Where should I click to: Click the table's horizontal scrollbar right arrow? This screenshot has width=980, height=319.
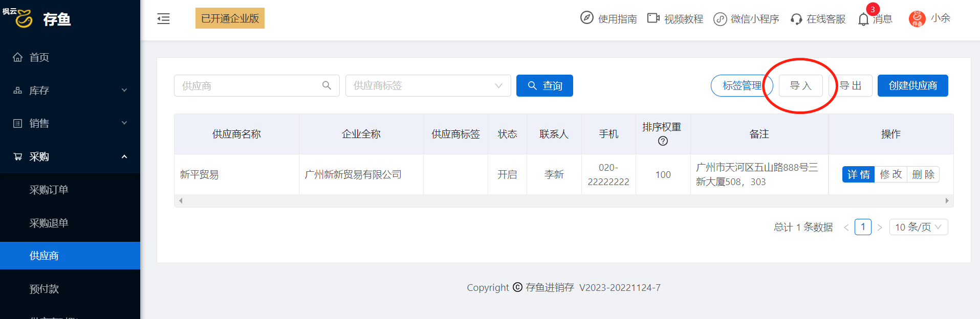(x=947, y=201)
